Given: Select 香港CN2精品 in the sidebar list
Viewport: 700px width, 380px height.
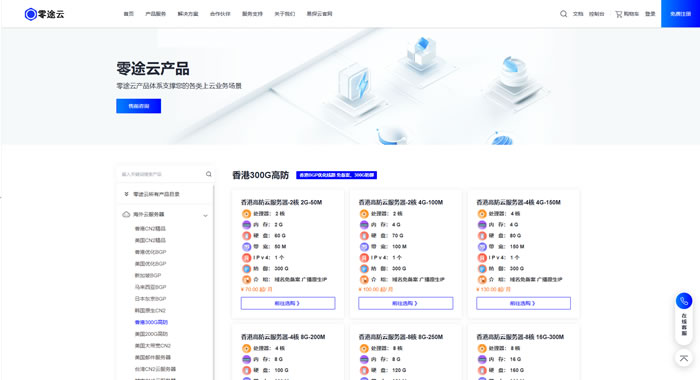Looking at the screenshot, I should coord(150,229).
